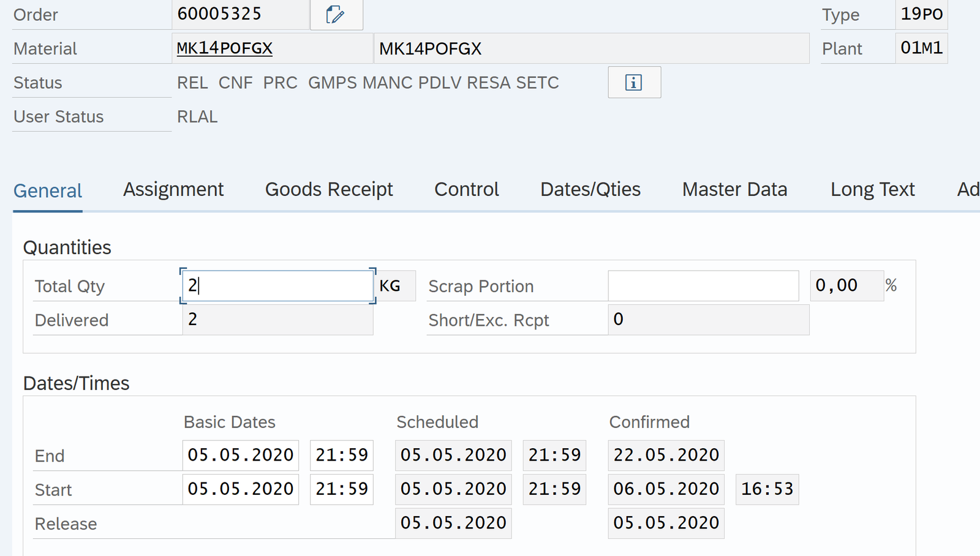Open the status information icon button
This screenshot has height=556, width=980.
(x=634, y=82)
